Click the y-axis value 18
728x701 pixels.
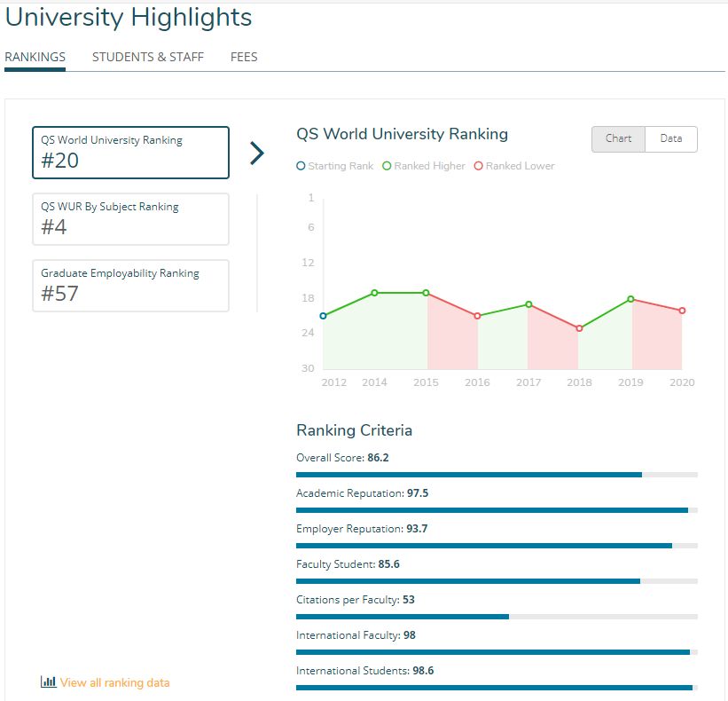(308, 298)
